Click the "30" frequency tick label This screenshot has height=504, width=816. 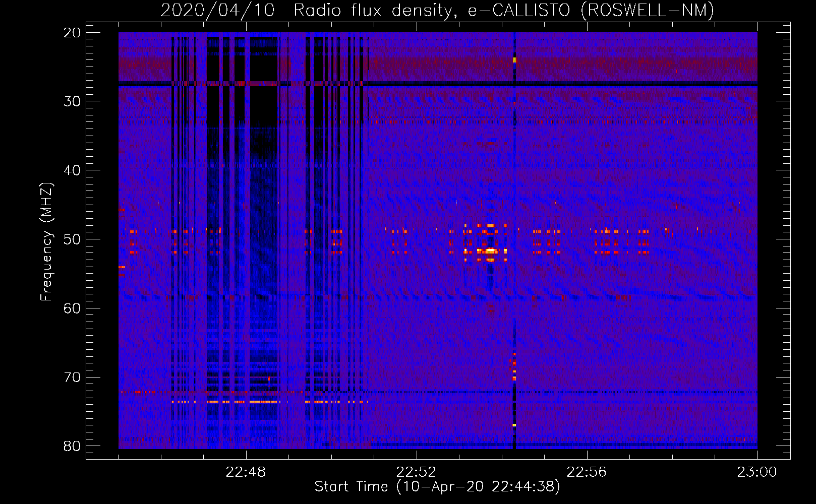(x=72, y=101)
